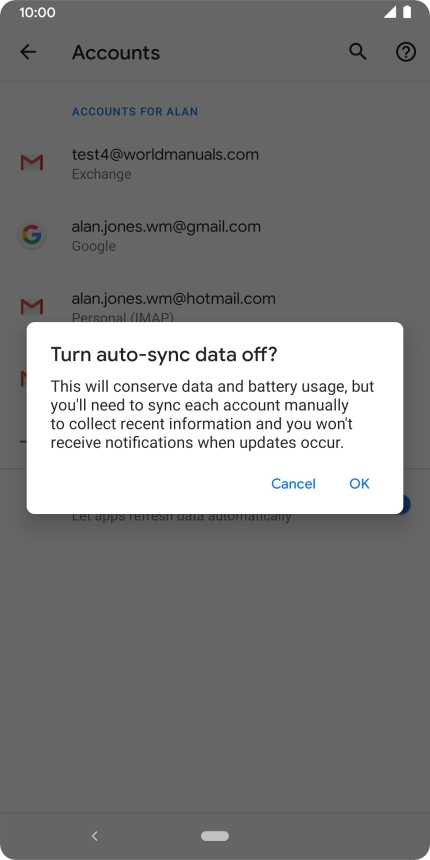This screenshot has width=430, height=860.
Task: Tap the battery status icon
Action: (407, 12)
